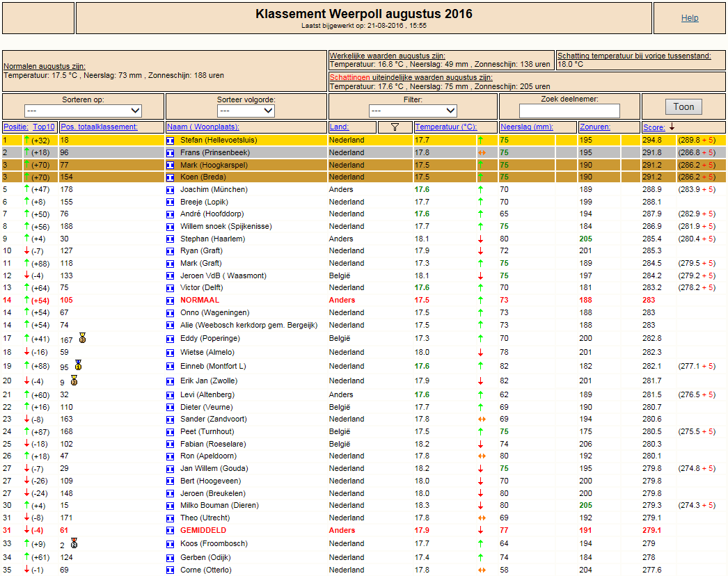
Task: Click blue info icon next to NORMAAL row
Action: (171, 301)
